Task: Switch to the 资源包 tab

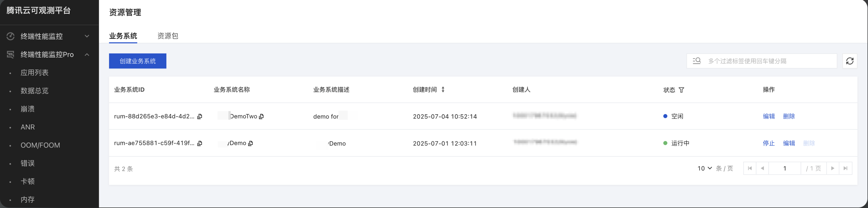Action: coord(168,36)
